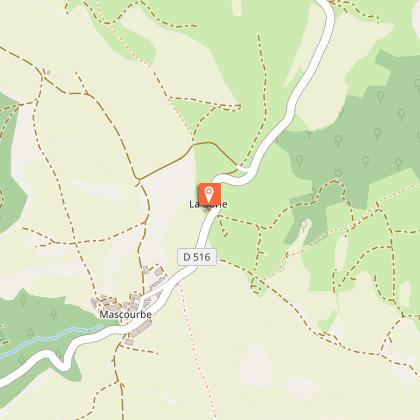The image size is (420, 420).
Task: Click the hairpin bend of the white road at the bottom-left
Action: point(64,363)
